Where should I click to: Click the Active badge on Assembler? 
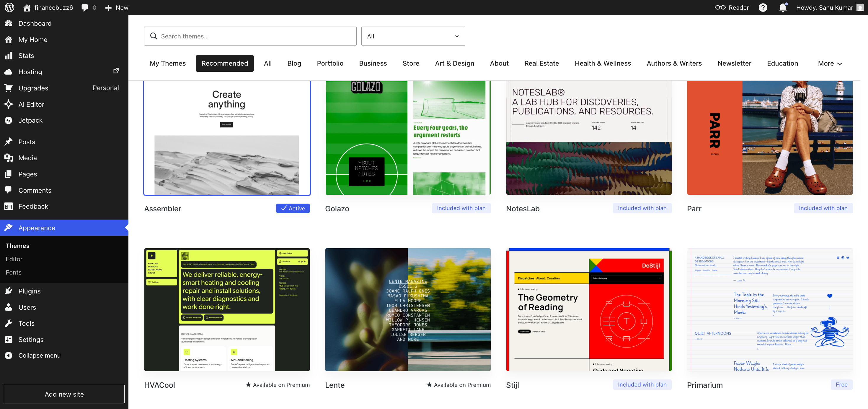tap(293, 208)
